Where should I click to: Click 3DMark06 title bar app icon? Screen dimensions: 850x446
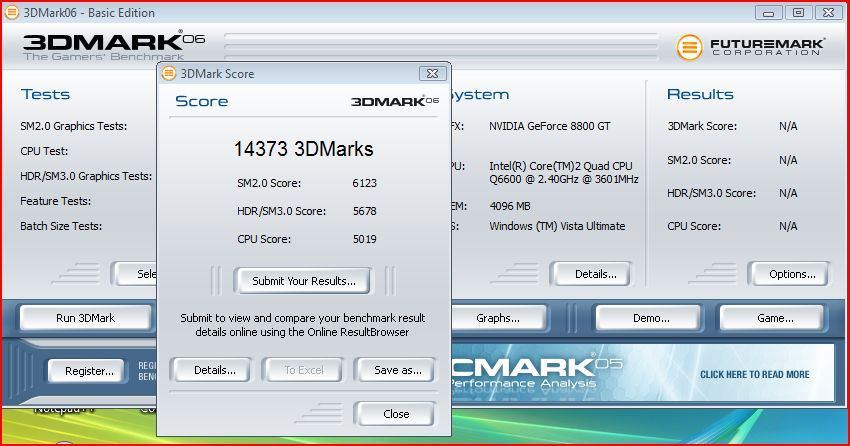(x=12, y=12)
